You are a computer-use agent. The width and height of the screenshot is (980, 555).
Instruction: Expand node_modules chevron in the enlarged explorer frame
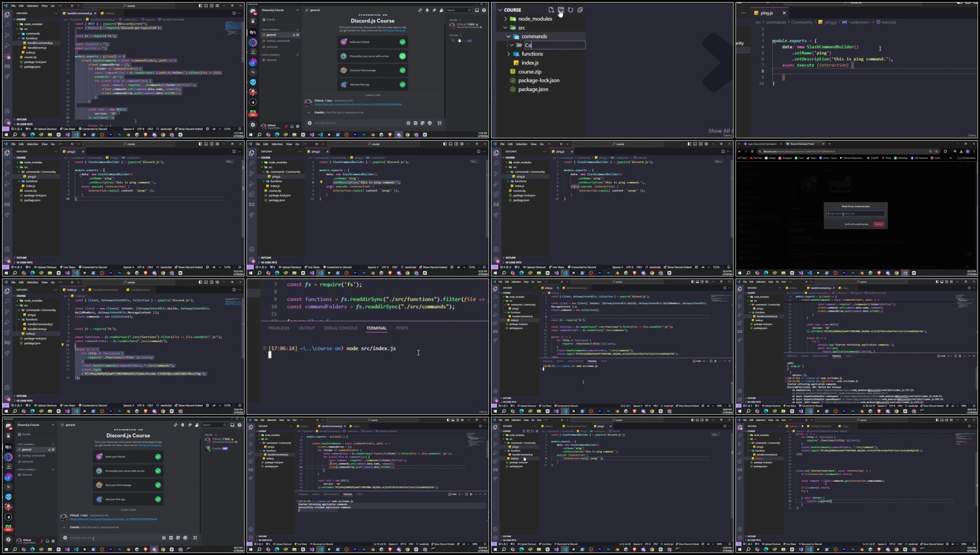pos(505,19)
